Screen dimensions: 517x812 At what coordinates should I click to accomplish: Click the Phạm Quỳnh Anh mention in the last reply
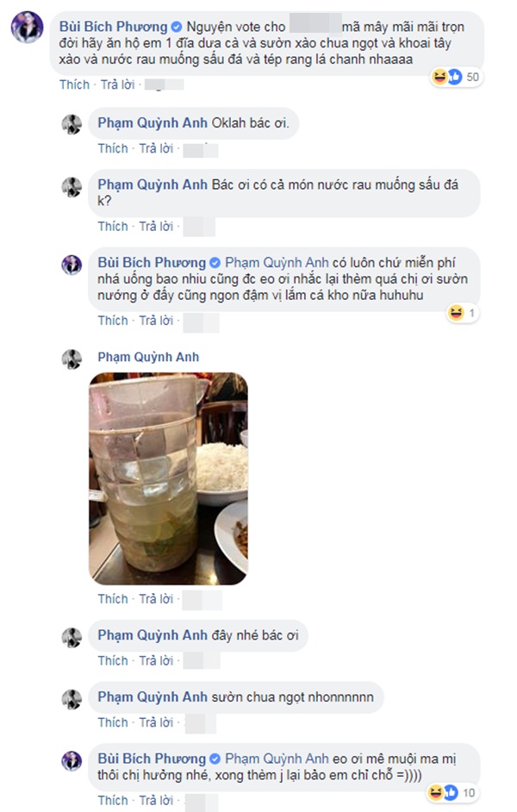(277, 759)
